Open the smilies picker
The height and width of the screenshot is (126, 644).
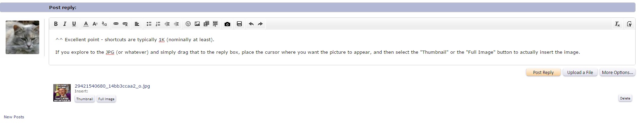[188, 24]
